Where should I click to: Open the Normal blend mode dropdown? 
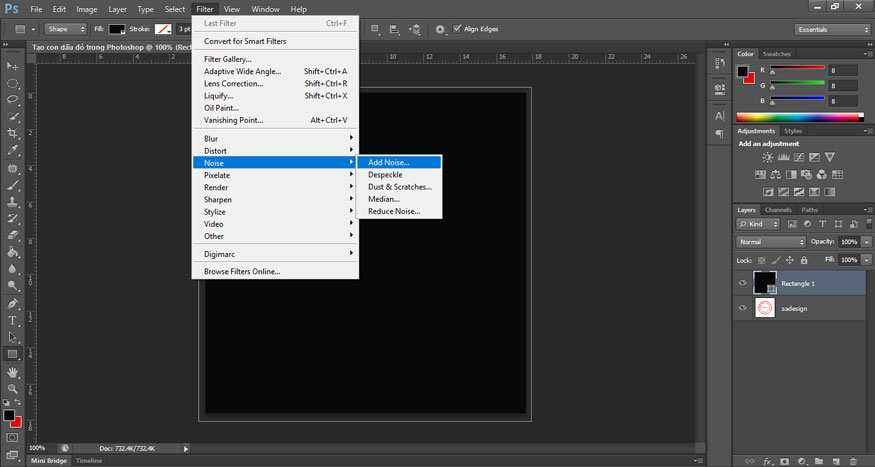pyautogui.click(x=771, y=242)
